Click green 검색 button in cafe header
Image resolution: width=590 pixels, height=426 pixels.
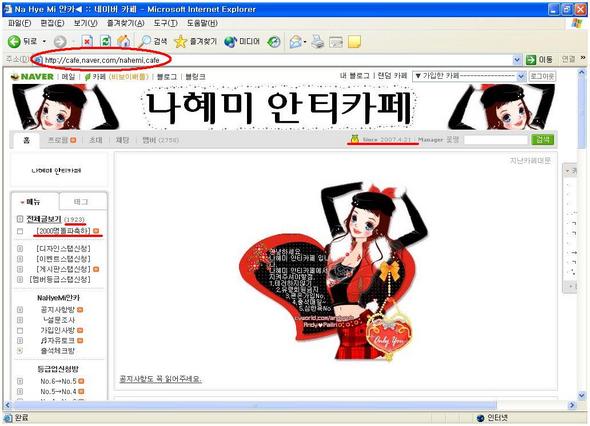543,140
